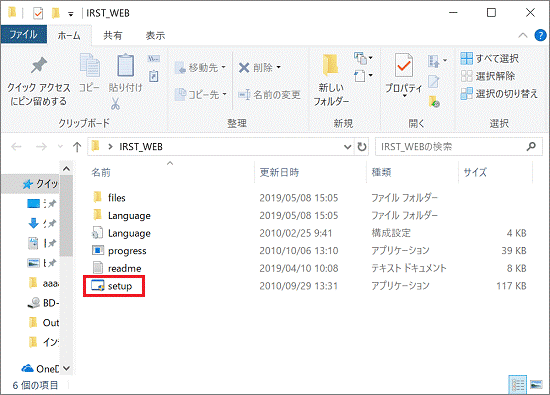
Task: Click the Copy path icon
Action: (154, 59)
